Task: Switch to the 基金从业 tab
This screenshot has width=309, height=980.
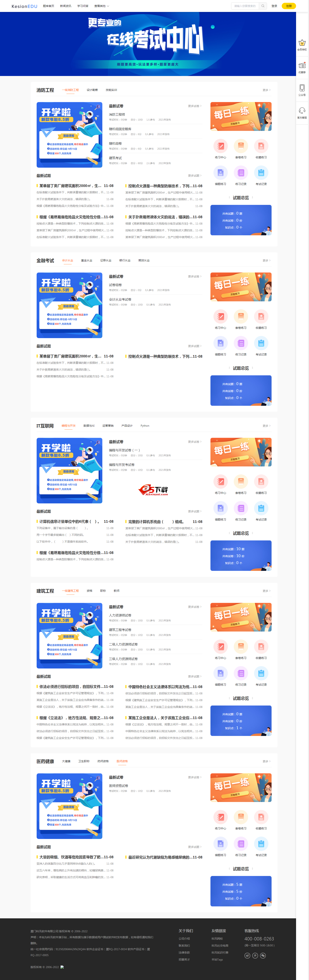Action: click(86, 261)
